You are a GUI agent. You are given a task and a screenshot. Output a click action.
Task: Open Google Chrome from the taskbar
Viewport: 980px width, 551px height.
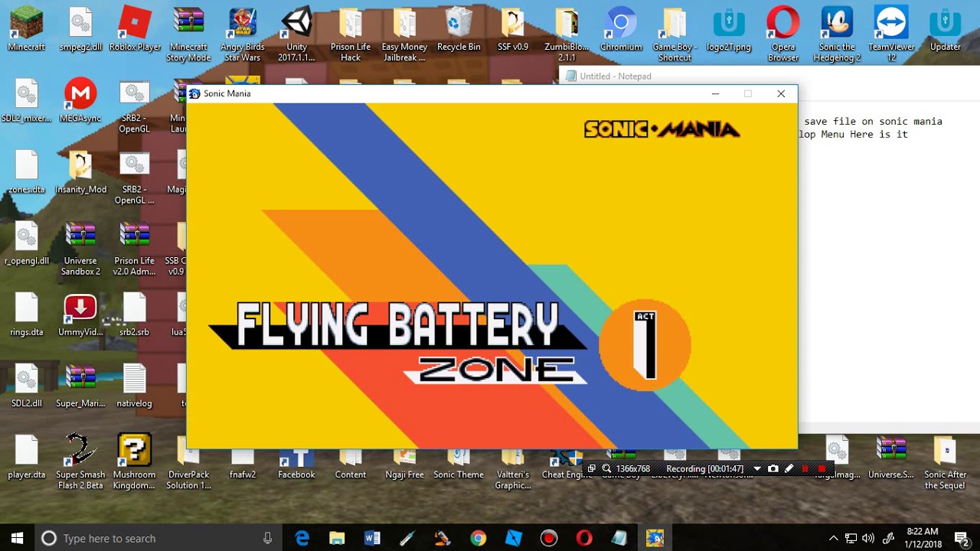(478, 538)
